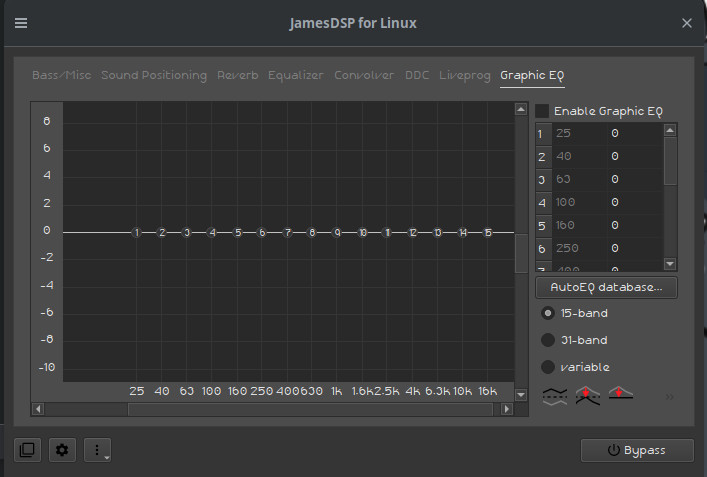Select row header 3 in the band table
Screen dimensions: 707x477
(543, 179)
